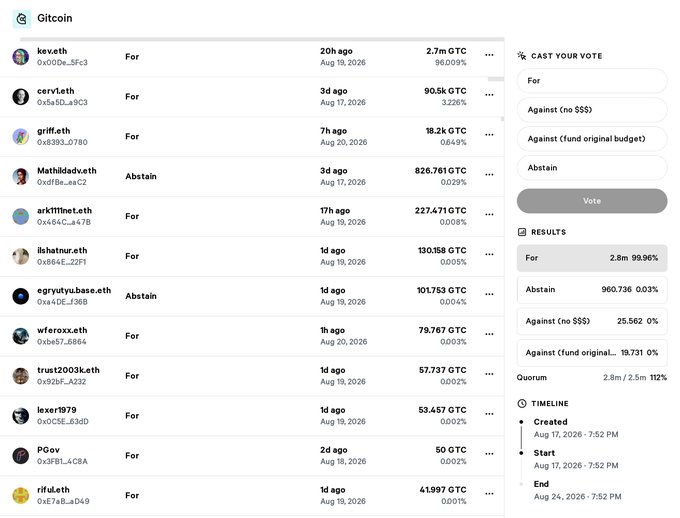680x518 pixels.
Task: Open trust2003k.eth avatar
Action: tap(20, 376)
